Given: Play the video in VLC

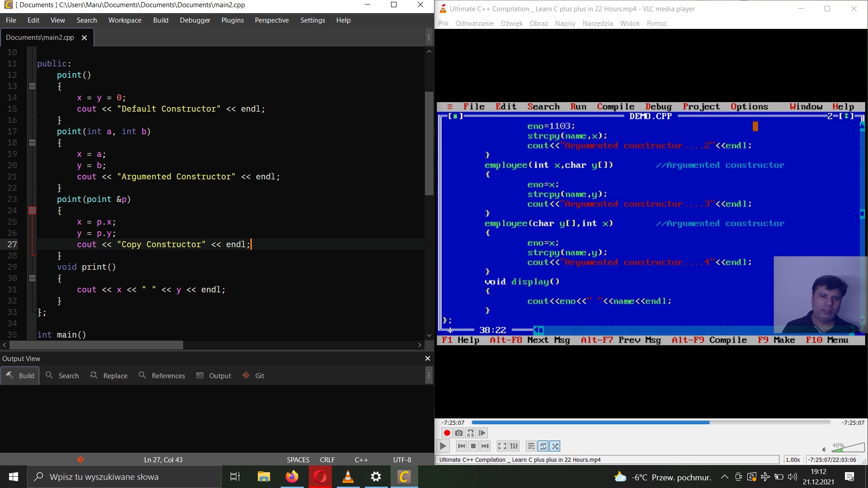Looking at the screenshot, I should (443, 446).
